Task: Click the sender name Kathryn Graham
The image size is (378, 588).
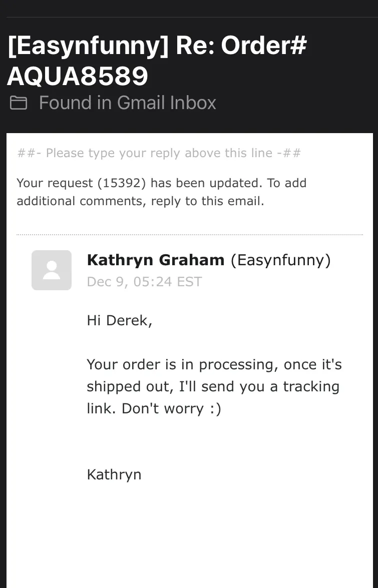Action: click(x=156, y=260)
